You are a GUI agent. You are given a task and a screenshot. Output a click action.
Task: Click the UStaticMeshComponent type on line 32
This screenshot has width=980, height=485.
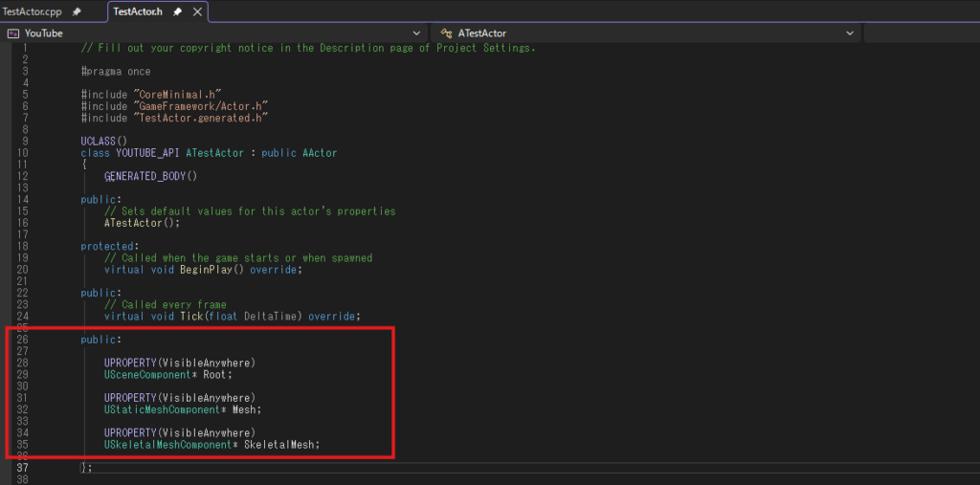[163, 409]
